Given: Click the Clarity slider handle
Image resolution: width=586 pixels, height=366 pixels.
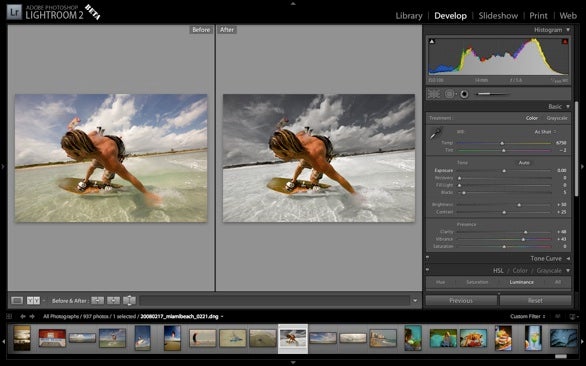Looking at the screenshot, I should point(525,232).
